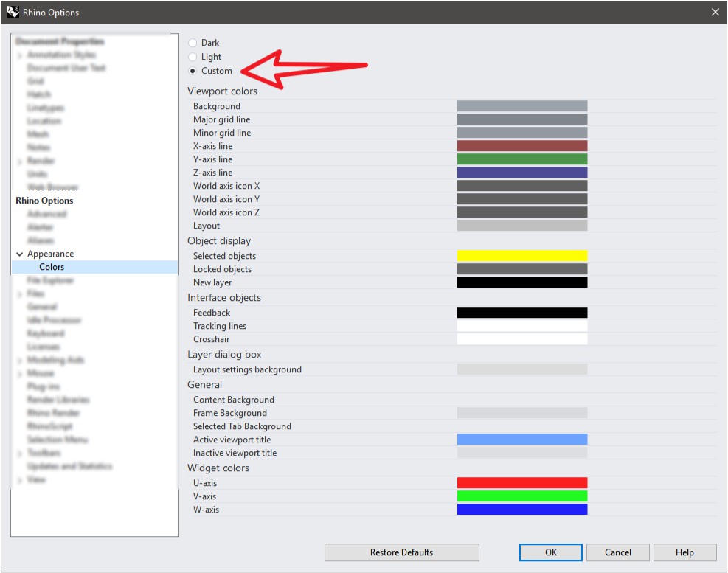Change the World axis icon Y swatch
728x573 pixels.
pyautogui.click(x=522, y=198)
